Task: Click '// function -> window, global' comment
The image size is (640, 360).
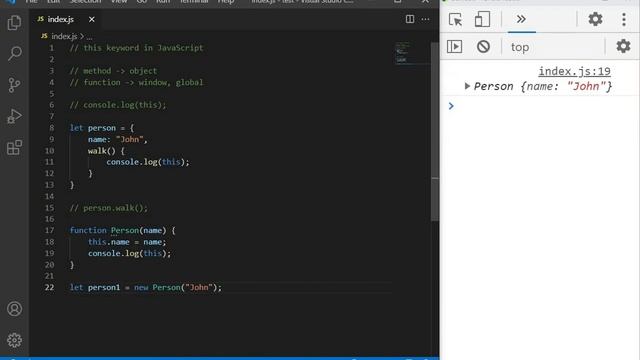Action: click(x=136, y=82)
